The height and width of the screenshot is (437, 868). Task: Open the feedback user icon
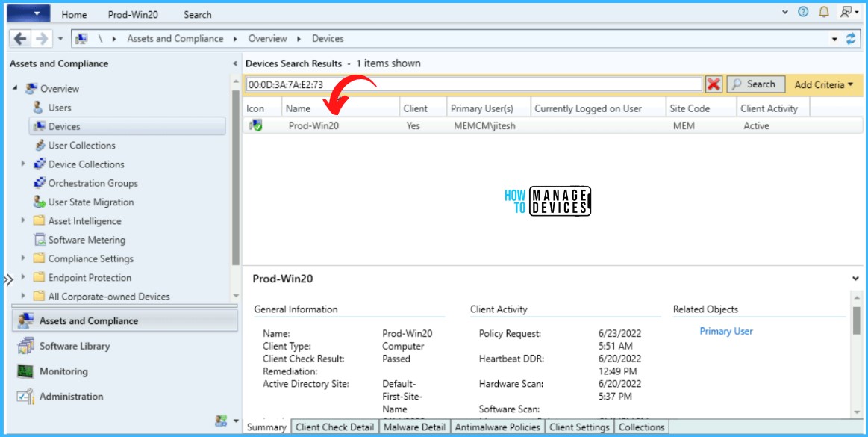(x=846, y=12)
